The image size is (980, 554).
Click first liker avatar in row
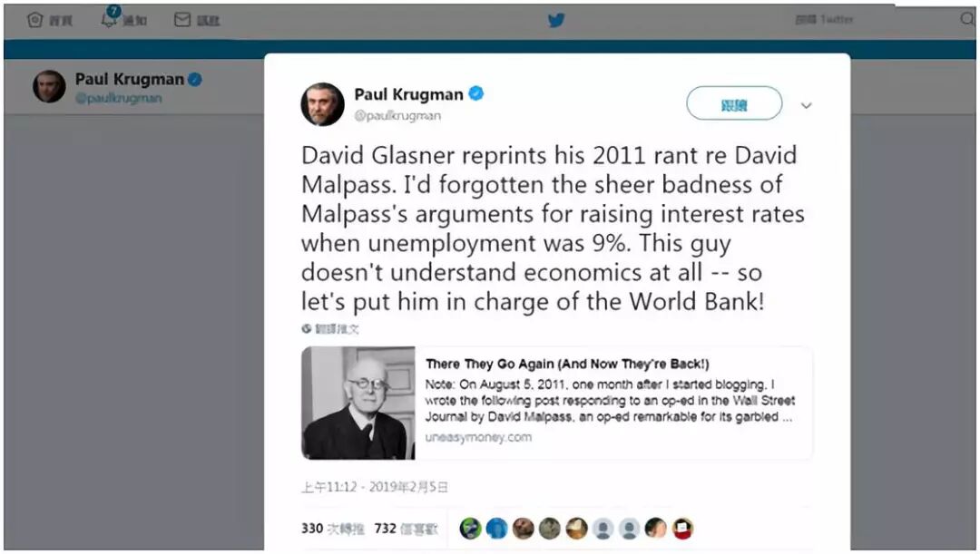click(x=470, y=529)
